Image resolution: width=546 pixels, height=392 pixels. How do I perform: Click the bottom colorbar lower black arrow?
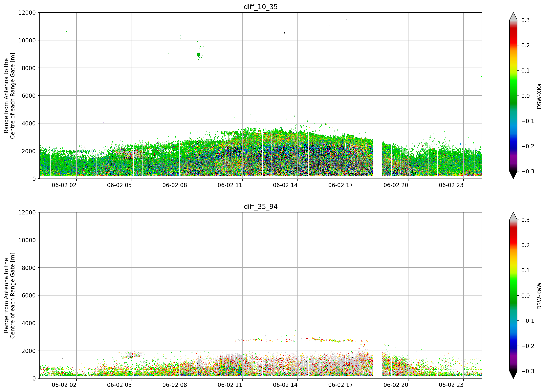tap(513, 375)
